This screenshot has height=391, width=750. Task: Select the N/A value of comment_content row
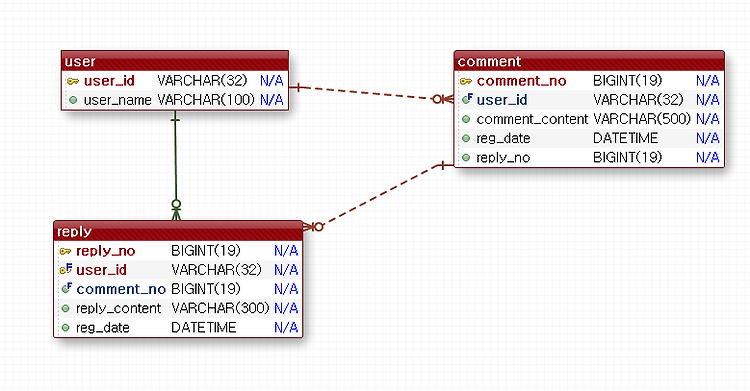708,119
